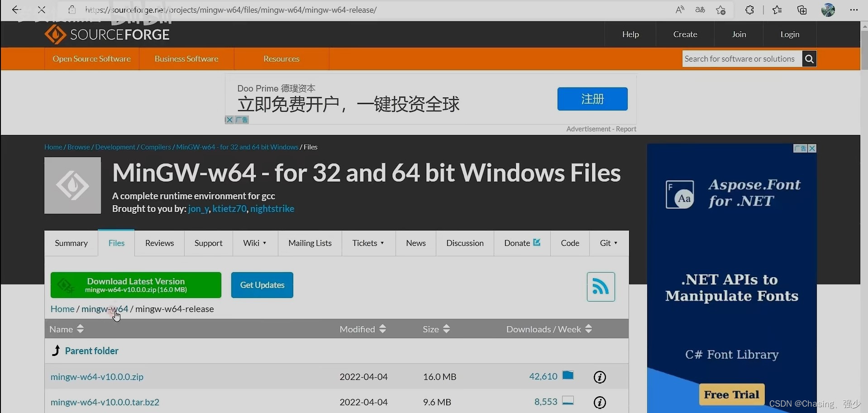
Task: Click MinGW project logo thumbnail
Action: click(72, 185)
